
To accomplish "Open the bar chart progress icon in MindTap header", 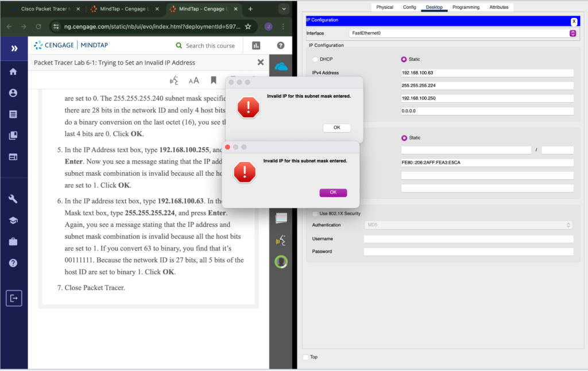I will pos(256,45).
